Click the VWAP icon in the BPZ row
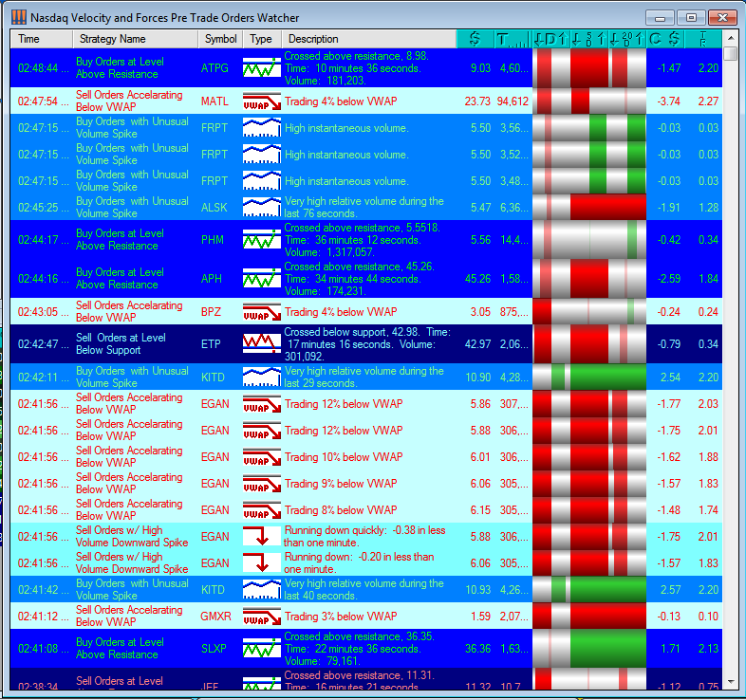This screenshot has height=700, width=746. pos(262,312)
